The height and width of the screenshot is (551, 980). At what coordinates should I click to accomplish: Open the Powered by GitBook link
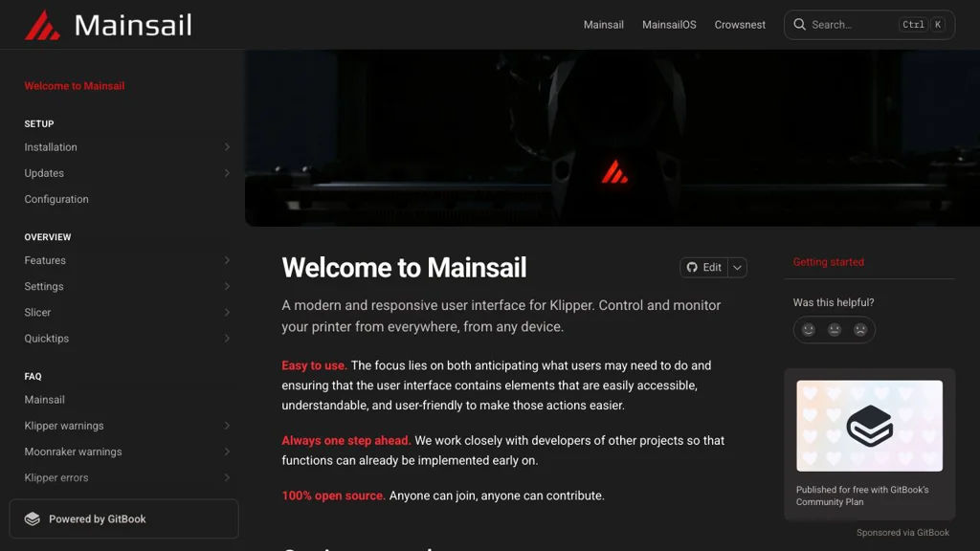click(x=123, y=518)
